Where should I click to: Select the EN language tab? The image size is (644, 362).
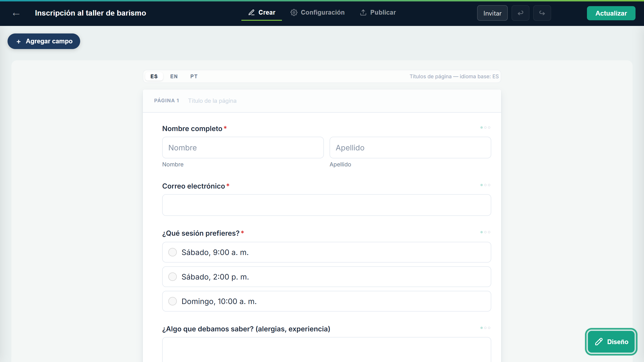click(174, 76)
